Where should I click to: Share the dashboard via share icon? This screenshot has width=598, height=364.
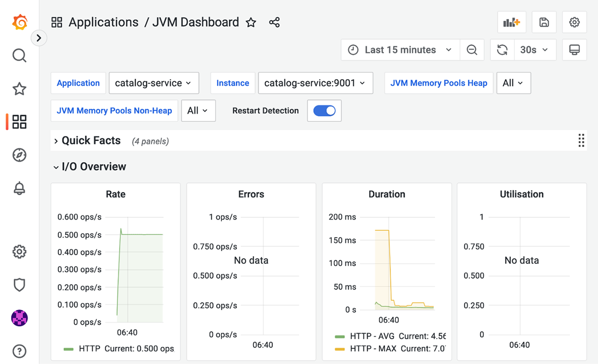(x=274, y=23)
